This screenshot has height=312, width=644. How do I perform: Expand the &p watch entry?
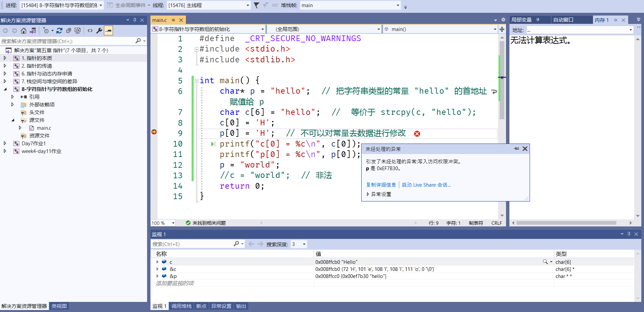[157, 276]
